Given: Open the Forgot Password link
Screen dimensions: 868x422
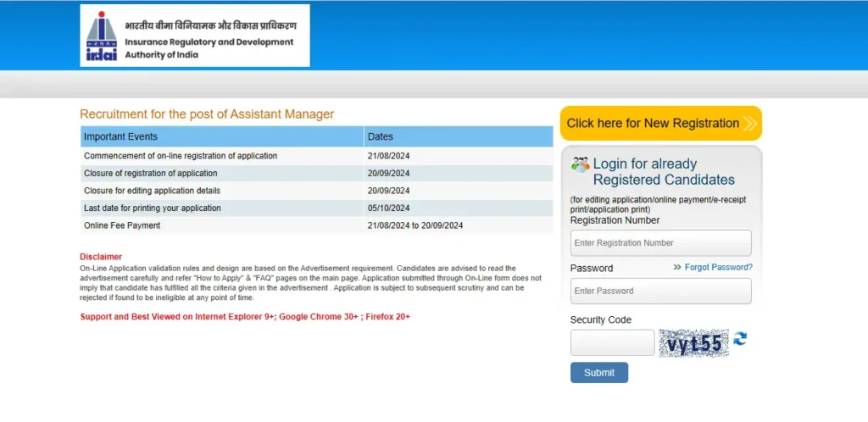Looking at the screenshot, I should click(x=718, y=268).
